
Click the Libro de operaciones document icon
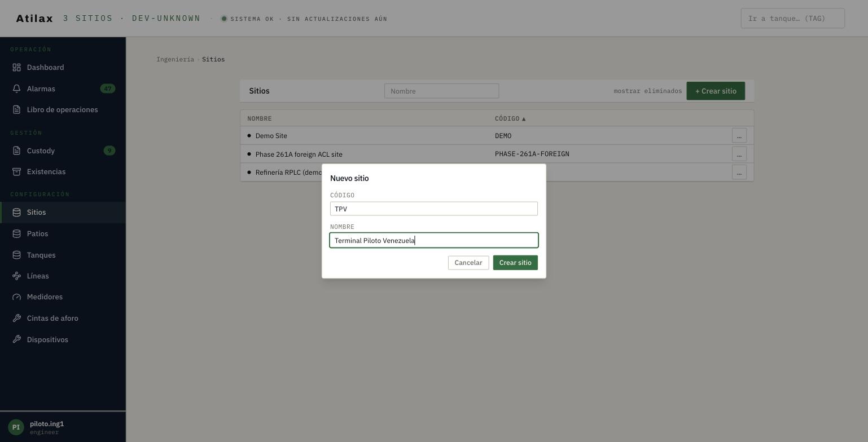(17, 110)
